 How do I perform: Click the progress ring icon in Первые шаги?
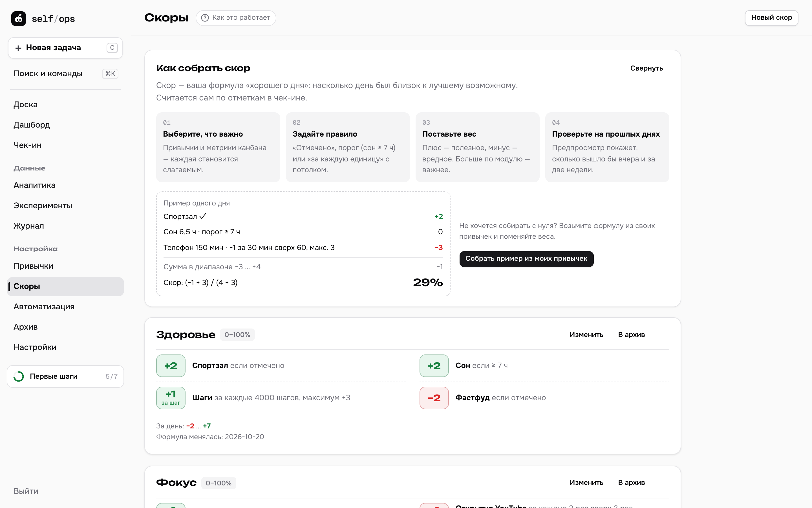(19, 376)
